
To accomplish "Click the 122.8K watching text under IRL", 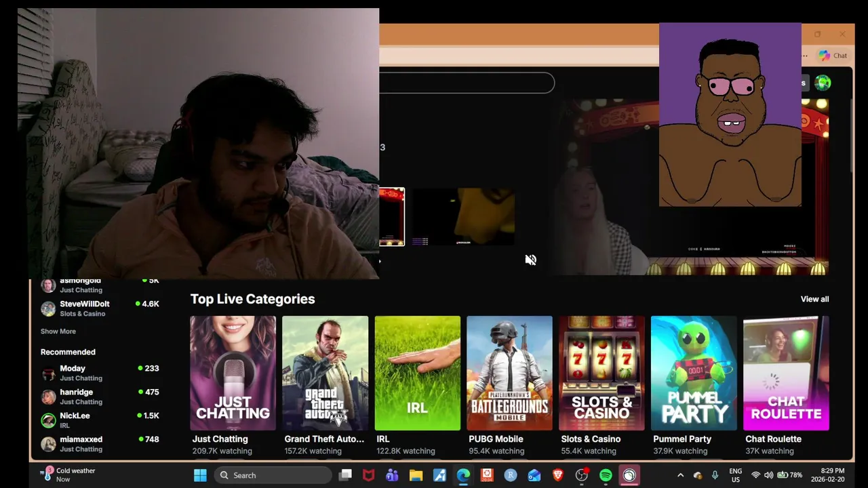I will 406,451.
